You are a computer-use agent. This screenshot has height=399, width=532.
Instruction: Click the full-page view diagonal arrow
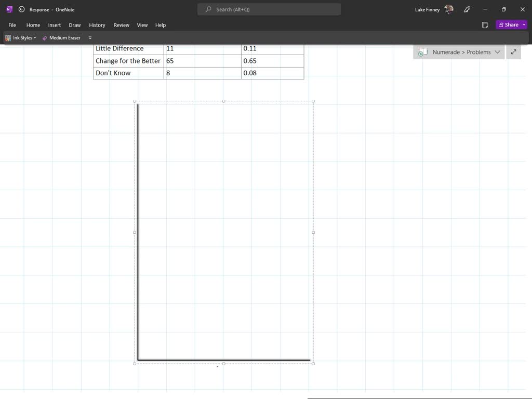(x=513, y=52)
